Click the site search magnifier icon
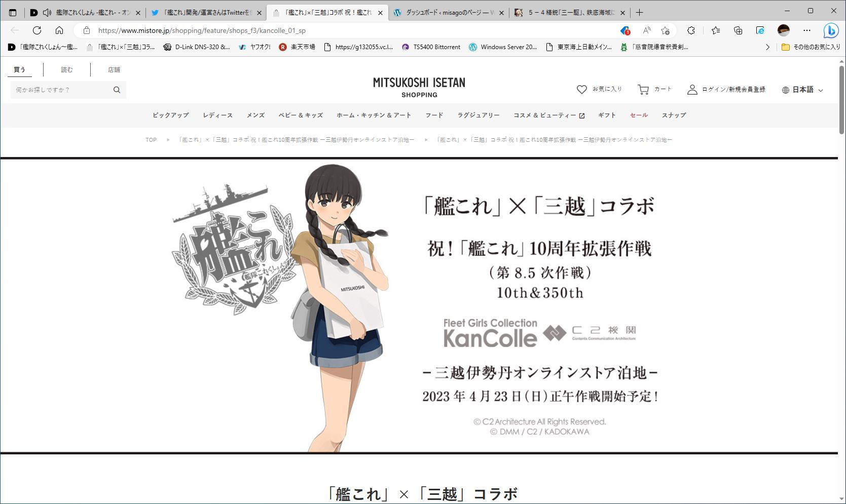 pos(117,90)
